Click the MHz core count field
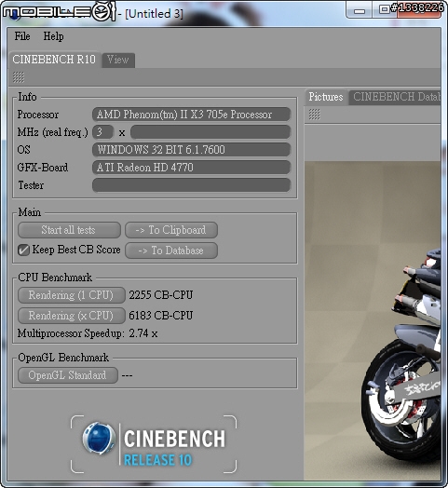 pos(102,132)
